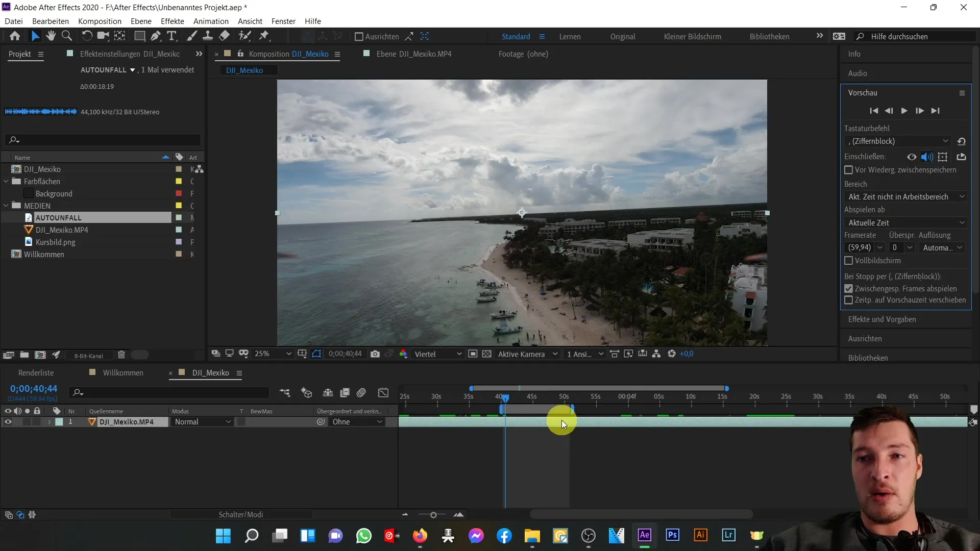Open the Komposition menu in menu bar
The height and width of the screenshot is (551, 980).
99,21
